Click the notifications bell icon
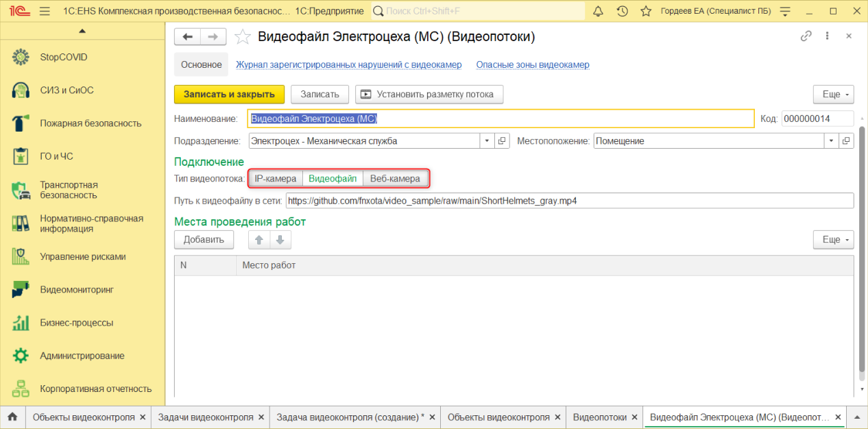Image resolution: width=868 pixels, height=429 pixels. [599, 12]
